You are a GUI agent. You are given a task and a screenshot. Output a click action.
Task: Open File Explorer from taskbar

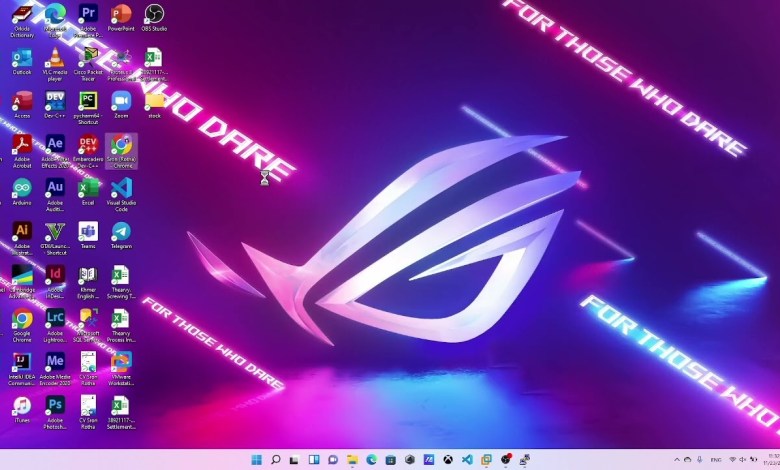pyautogui.click(x=352, y=460)
